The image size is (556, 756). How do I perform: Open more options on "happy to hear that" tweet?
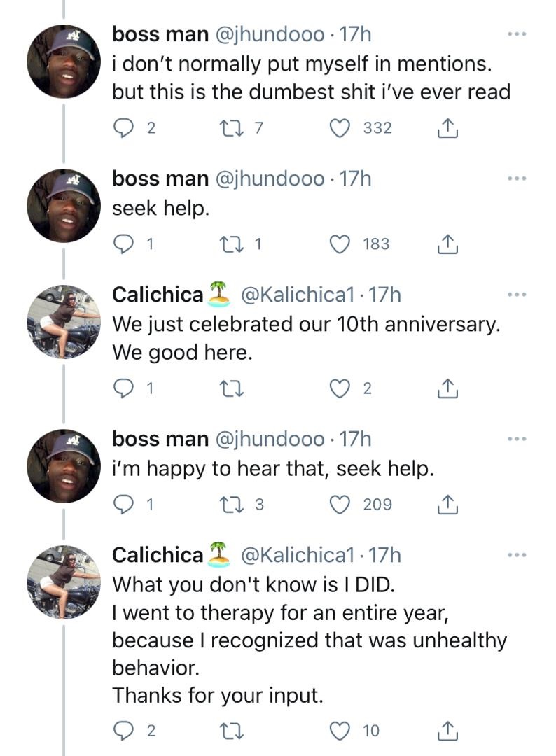pos(517,439)
